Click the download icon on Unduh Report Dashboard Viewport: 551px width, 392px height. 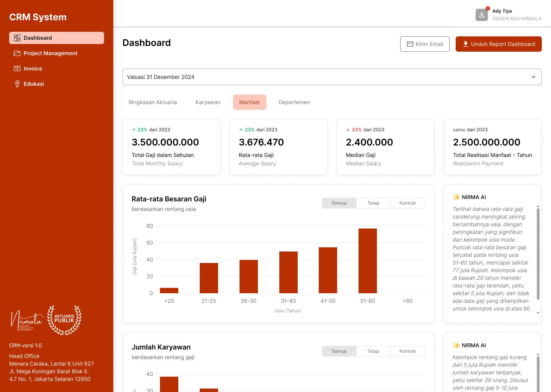click(465, 44)
